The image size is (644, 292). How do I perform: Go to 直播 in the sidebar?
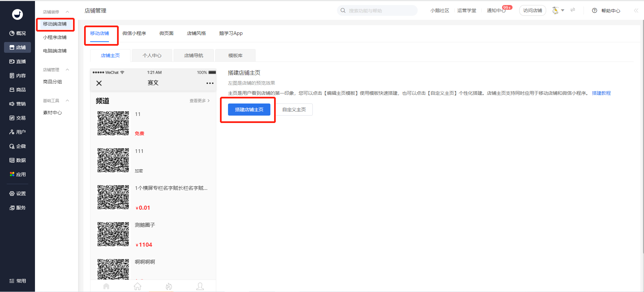(x=17, y=61)
